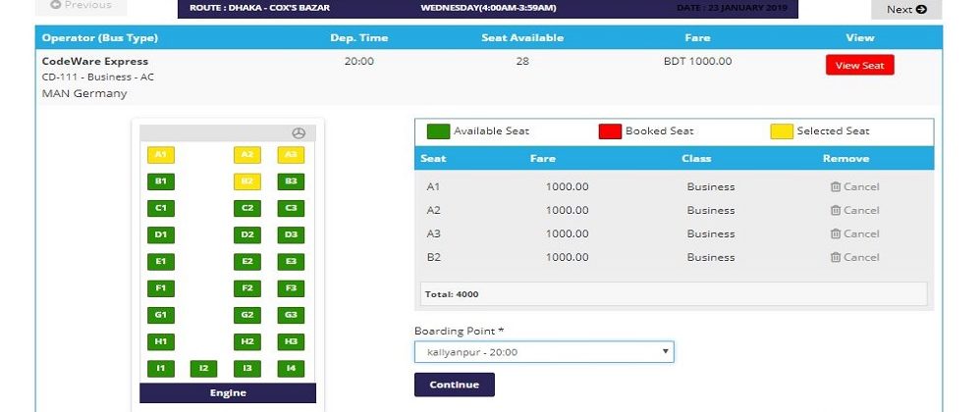The height and width of the screenshot is (412, 980).
Task: Click Engine label at seat map bottom
Action: (228, 392)
